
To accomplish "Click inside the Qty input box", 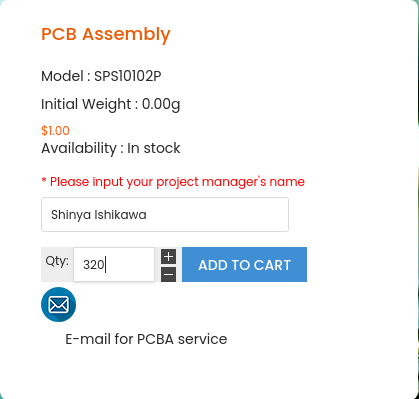I will coord(114,265).
